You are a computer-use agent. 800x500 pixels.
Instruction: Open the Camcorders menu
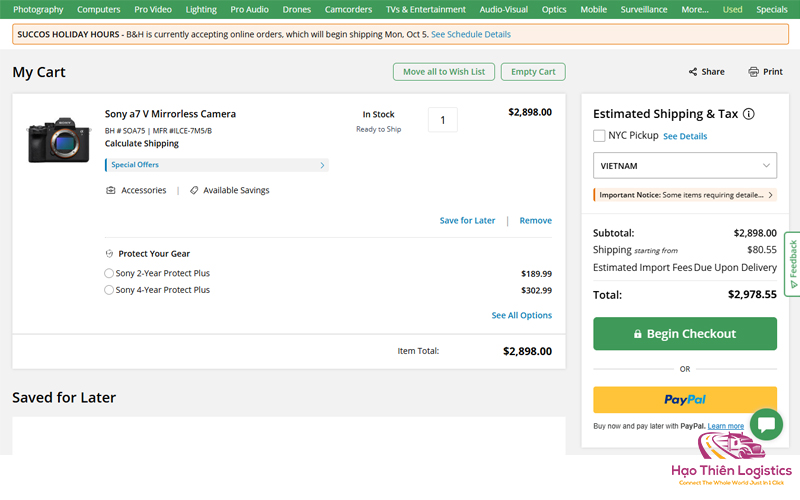tap(348, 9)
